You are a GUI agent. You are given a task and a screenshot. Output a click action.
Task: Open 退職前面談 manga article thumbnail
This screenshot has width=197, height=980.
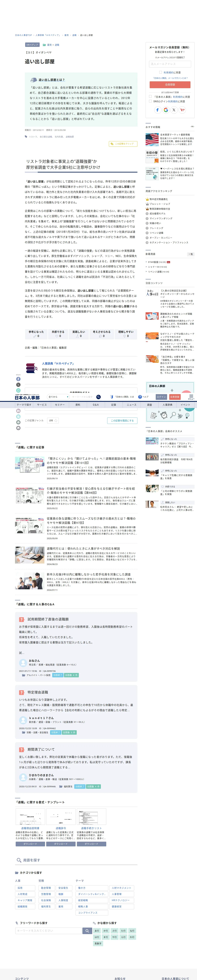click(x=30, y=465)
